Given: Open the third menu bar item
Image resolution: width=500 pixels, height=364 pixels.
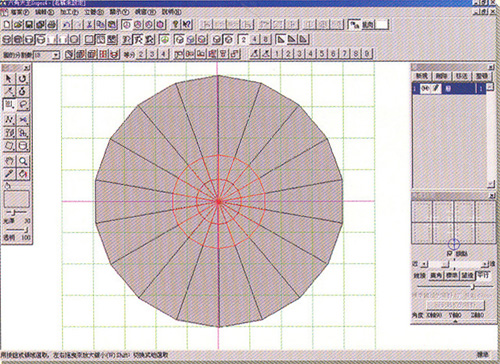Looking at the screenshot, I should pyautogui.click(x=69, y=12).
